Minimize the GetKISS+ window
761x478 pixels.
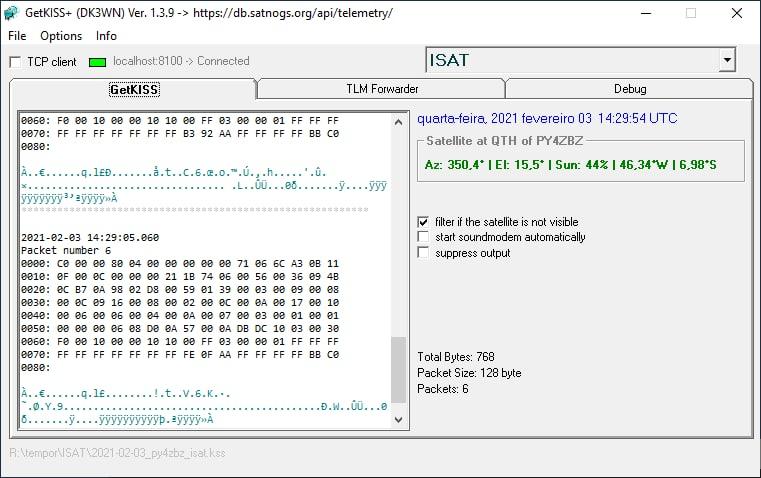coord(645,13)
